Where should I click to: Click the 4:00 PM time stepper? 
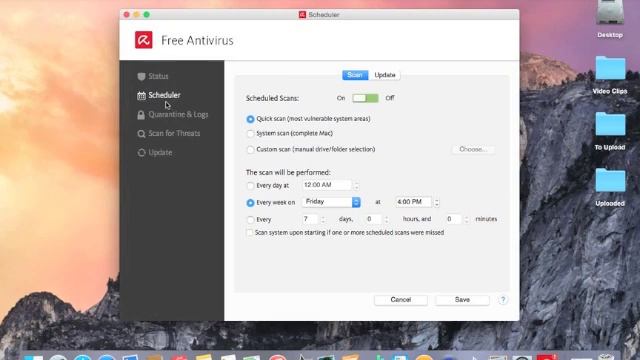coord(437,202)
